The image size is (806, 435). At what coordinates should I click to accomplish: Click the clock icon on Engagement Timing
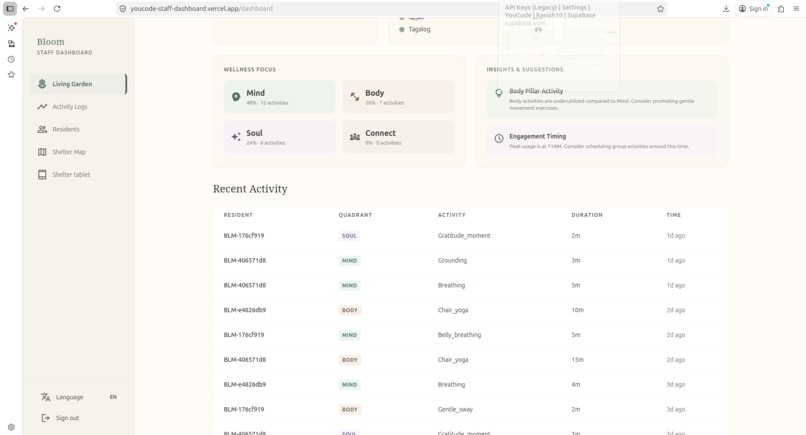pyautogui.click(x=499, y=138)
